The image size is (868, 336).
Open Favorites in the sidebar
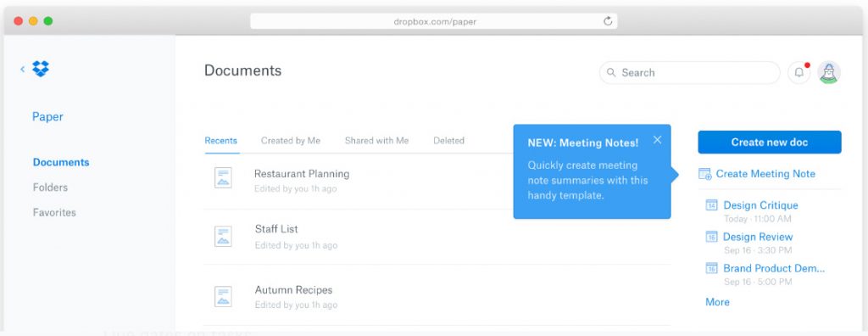(54, 212)
